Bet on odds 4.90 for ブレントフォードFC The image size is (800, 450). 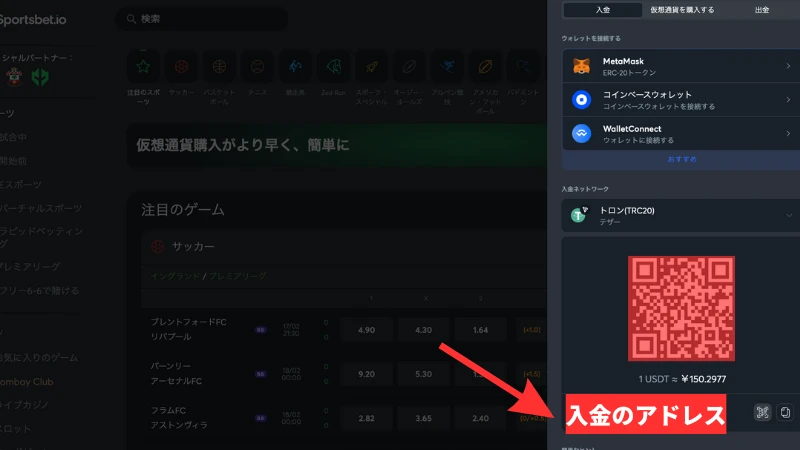tap(366, 330)
